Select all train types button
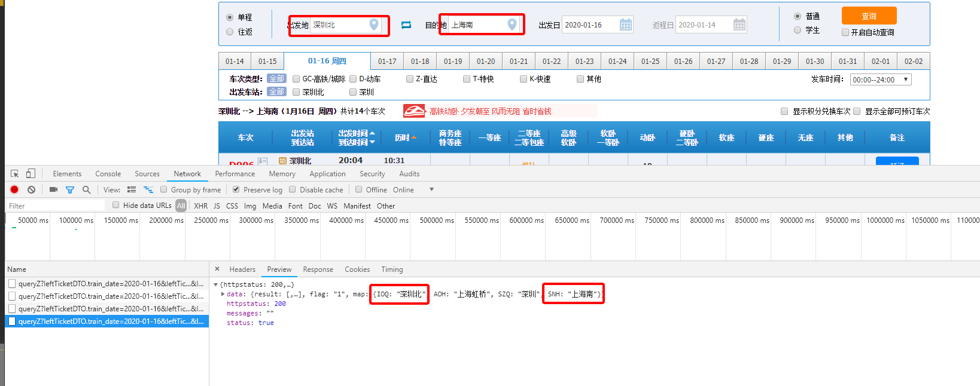 (x=276, y=78)
